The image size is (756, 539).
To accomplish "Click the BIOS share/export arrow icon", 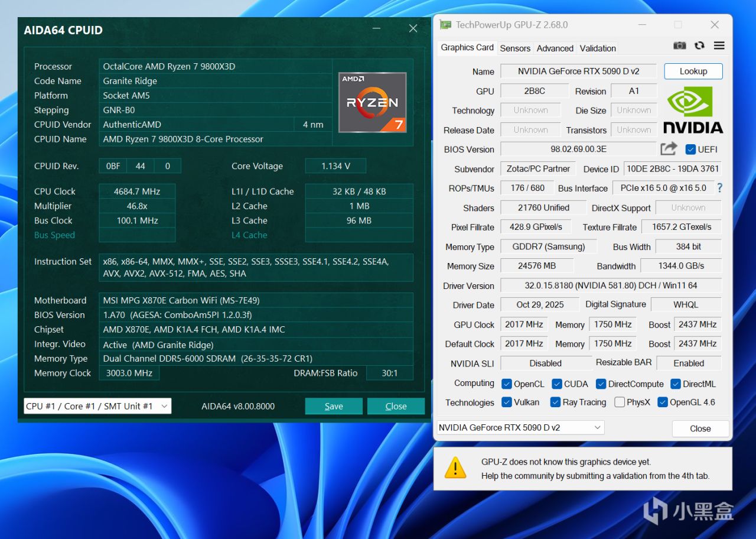I will (x=669, y=149).
